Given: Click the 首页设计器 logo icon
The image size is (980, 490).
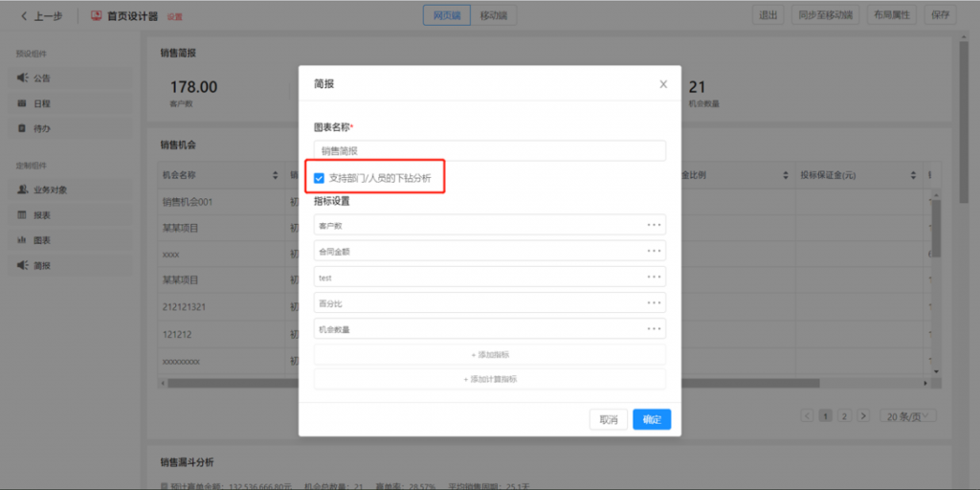Looking at the screenshot, I should click(97, 15).
